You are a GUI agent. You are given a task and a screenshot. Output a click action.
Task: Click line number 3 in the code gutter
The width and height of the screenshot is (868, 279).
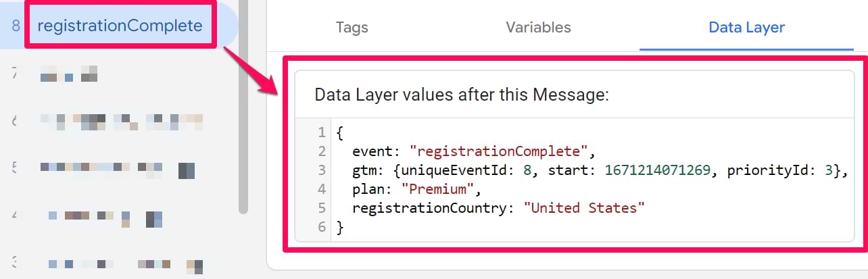(x=322, y=170)
